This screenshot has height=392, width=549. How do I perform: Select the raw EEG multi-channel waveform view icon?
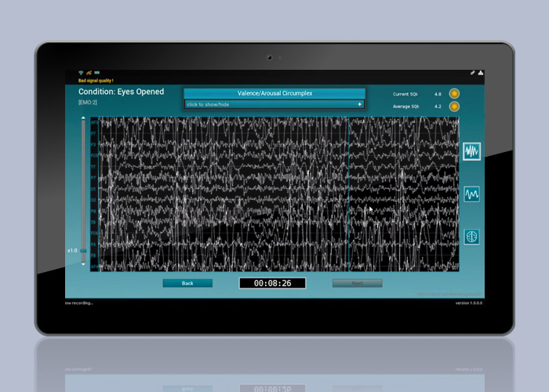(472, 151)
